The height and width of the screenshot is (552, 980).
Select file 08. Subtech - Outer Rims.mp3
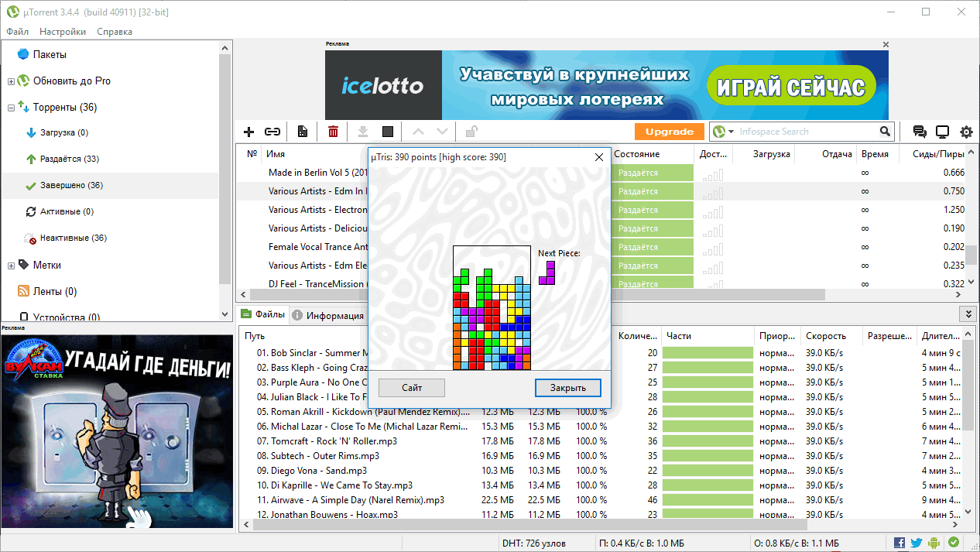tap(318, 456)
